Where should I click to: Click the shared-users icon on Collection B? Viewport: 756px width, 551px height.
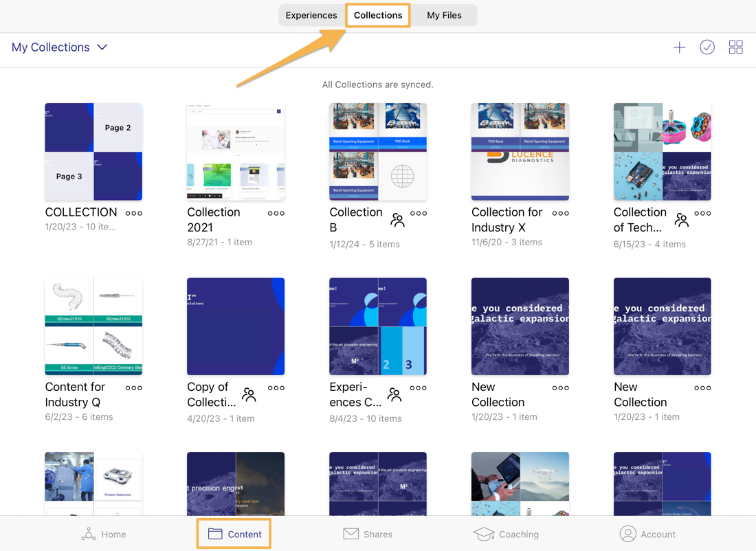397,220
